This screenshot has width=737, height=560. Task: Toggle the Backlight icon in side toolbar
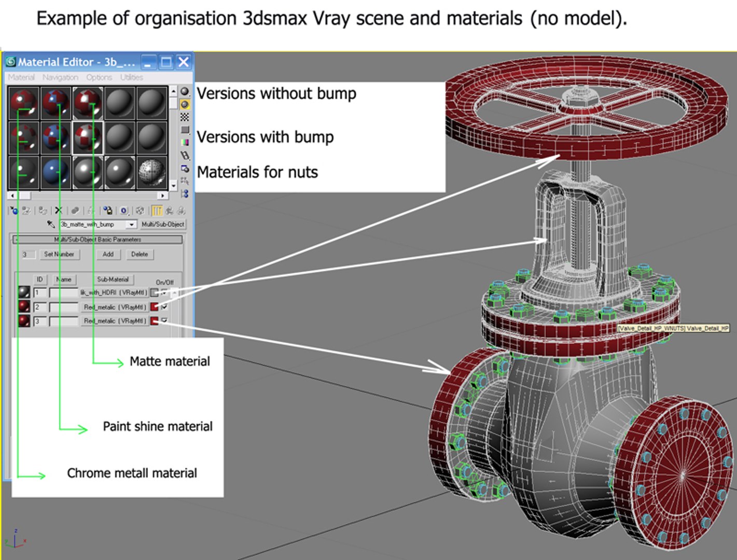185,104
